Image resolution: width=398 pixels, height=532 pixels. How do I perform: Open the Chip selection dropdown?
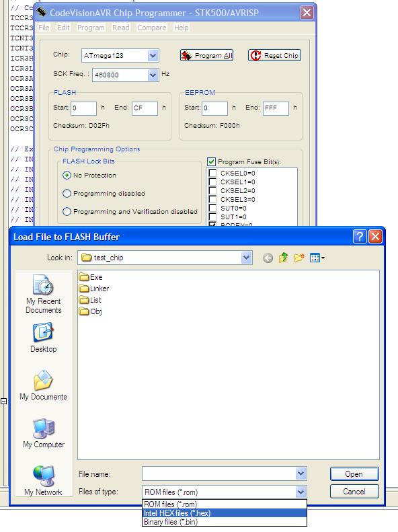pyautogui.click(x=153, y=55)
